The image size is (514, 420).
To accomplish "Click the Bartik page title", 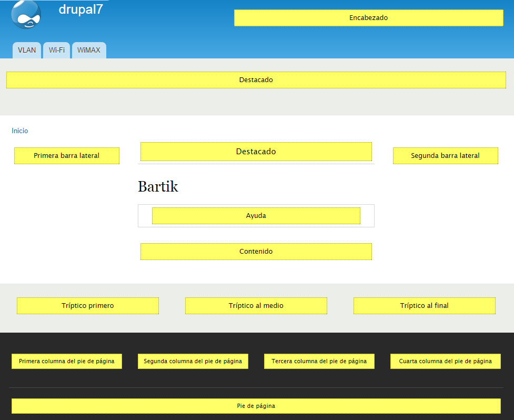I will 158,186.
